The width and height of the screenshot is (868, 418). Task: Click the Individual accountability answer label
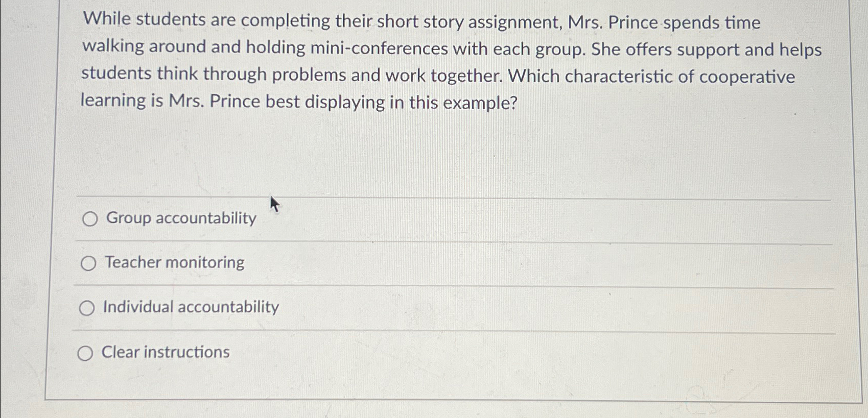(x=191, y=307)
